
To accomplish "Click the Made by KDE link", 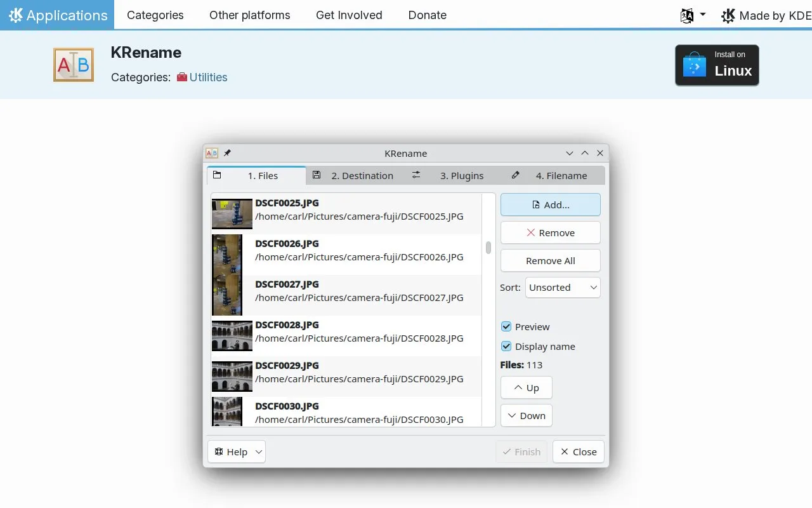I will pyautogui.click(x=766, y=16).
